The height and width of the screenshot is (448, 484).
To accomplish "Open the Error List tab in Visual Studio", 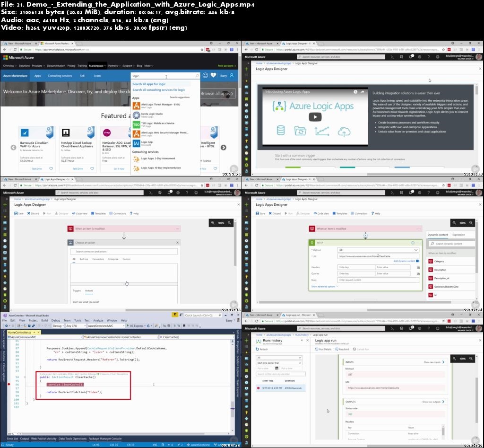I will (x=12, y=439).
